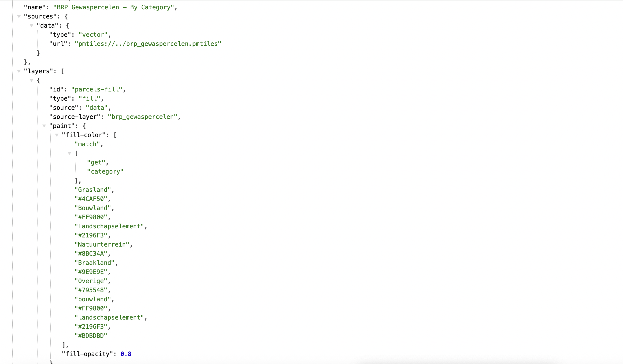Collapse the first layer object under "layers"

(31, 80)
